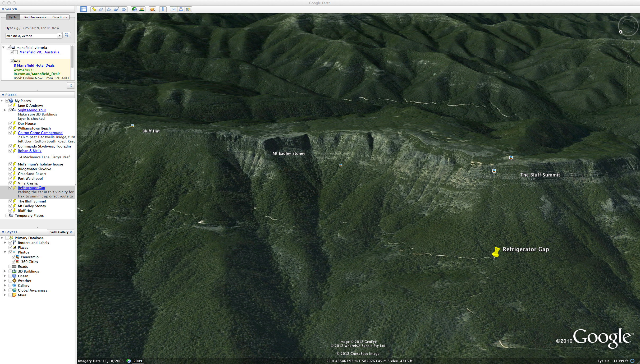Collapse the Photos layer group

point(5,252)
